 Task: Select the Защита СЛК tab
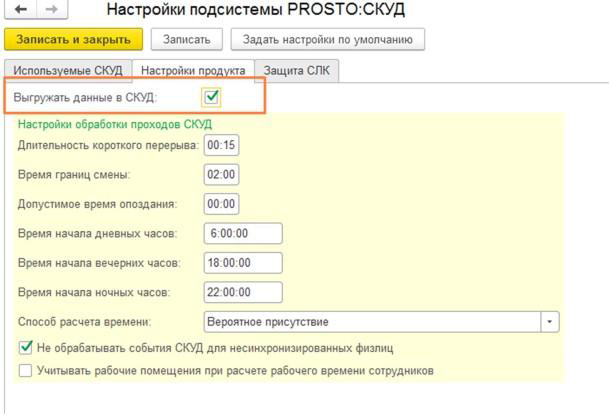296,71
